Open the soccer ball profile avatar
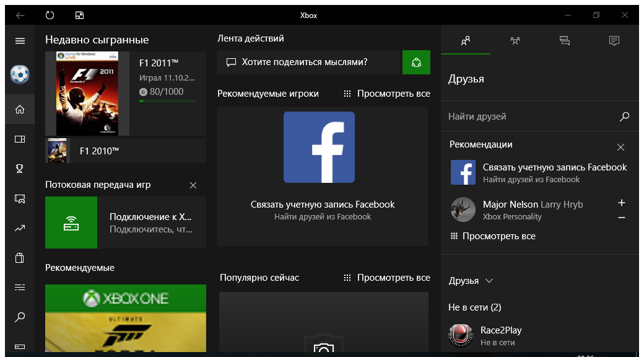 tap(20, 75)
